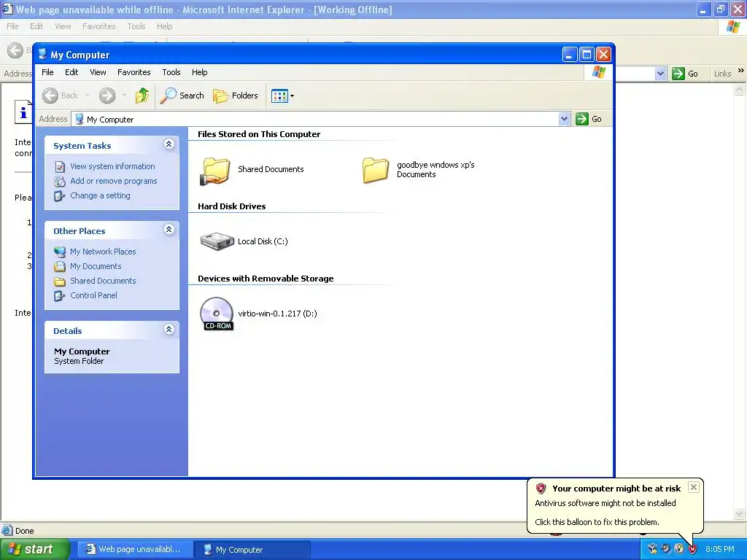The image size is (747, 560).
Task: Click the My Network Places icon
Action: [x=60, y=252]
